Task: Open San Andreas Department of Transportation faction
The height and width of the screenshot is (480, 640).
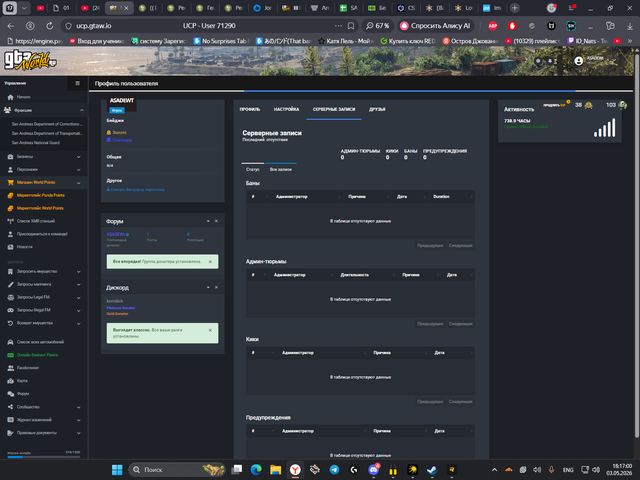Action: coord(47,133)
